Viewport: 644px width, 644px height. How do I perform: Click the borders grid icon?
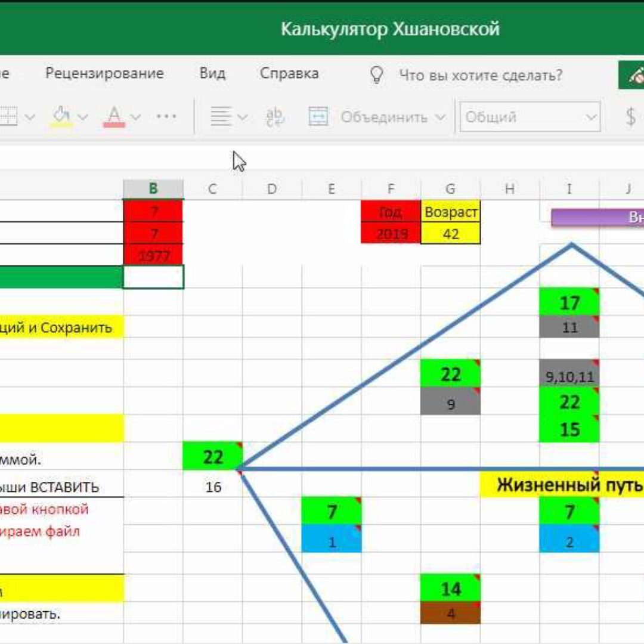(8, 116)
